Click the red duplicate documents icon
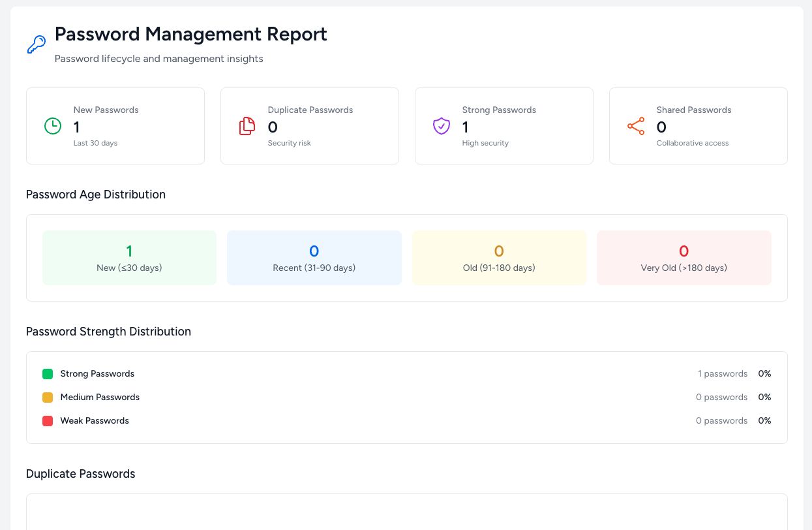The height and width of the screenshot is (530, 812). [x=247, y=126]
